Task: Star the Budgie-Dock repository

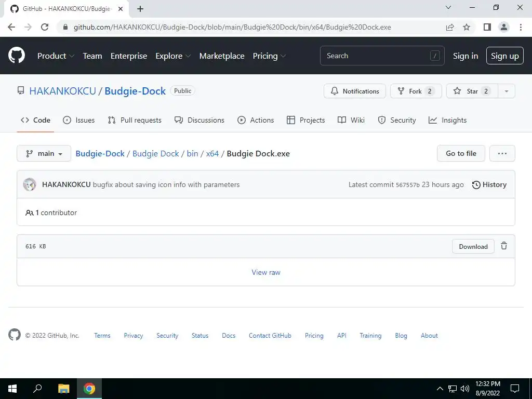Action: [472, 91]
